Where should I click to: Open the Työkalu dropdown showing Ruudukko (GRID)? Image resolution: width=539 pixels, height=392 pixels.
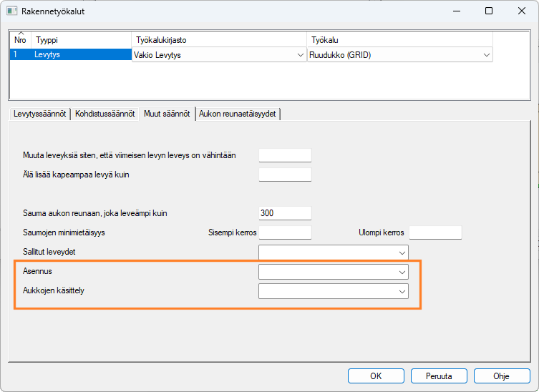pyautogui.click(x=400, y=55)
